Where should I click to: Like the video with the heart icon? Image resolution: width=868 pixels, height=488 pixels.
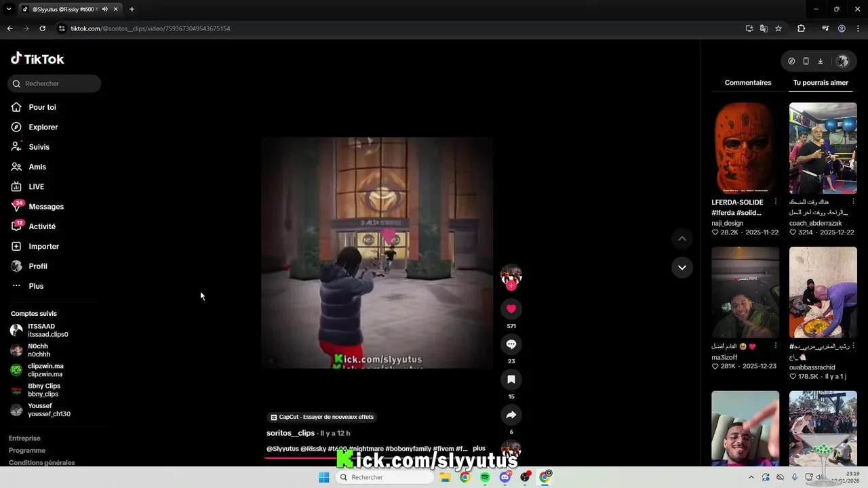pos(511,308)
